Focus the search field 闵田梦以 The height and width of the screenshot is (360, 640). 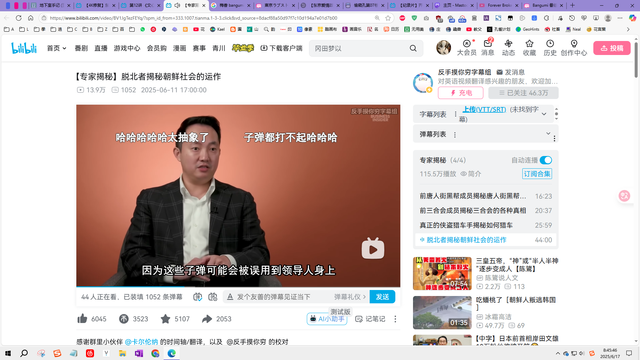(359, 48)
